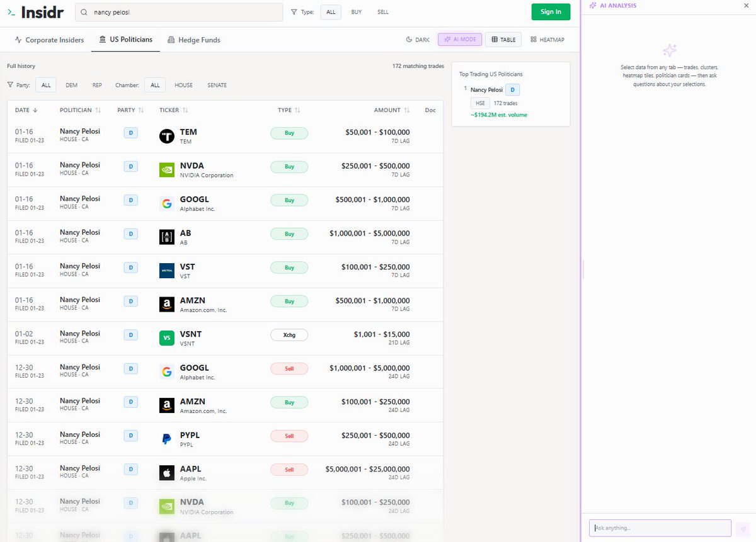Click the Type filter funnel icon
756x542 pixels.
pyautogui.click(x=294, y=12)
